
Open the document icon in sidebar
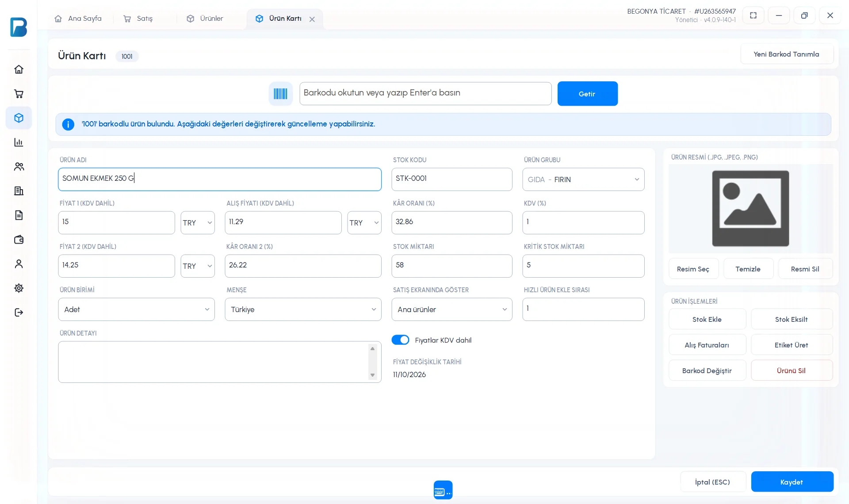(x=19, y=215)
